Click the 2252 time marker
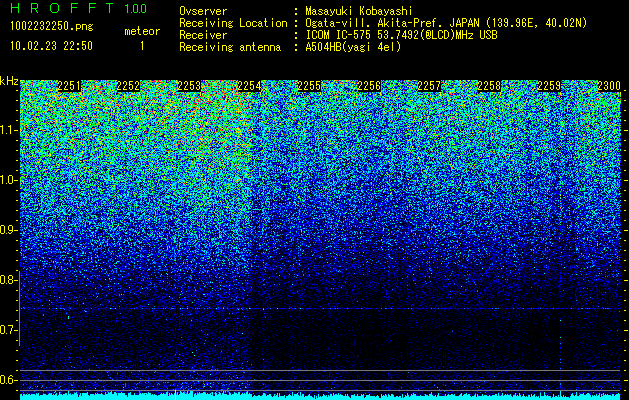The width and height of the screenshot is (629, 400). click(x=128, y=86)
